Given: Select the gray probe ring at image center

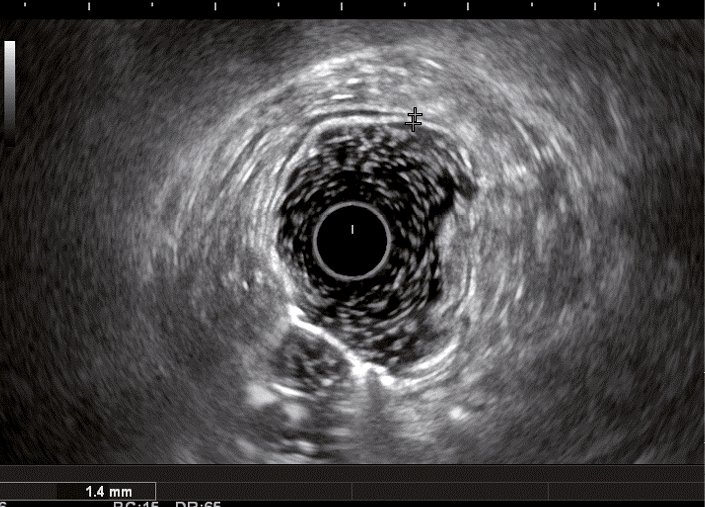Looking at the screenshot, I should point(316,240).
